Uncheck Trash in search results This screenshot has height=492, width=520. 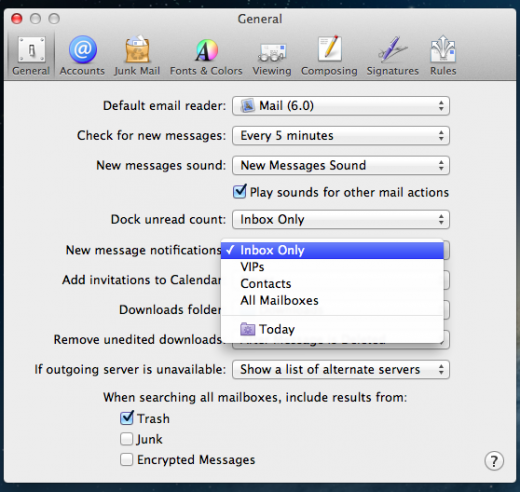[127, 418]
